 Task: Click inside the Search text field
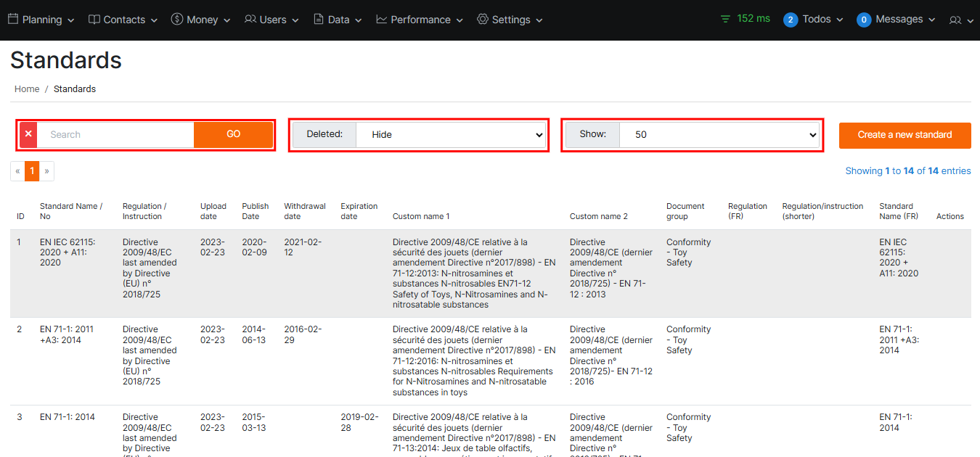pos(116,135)
